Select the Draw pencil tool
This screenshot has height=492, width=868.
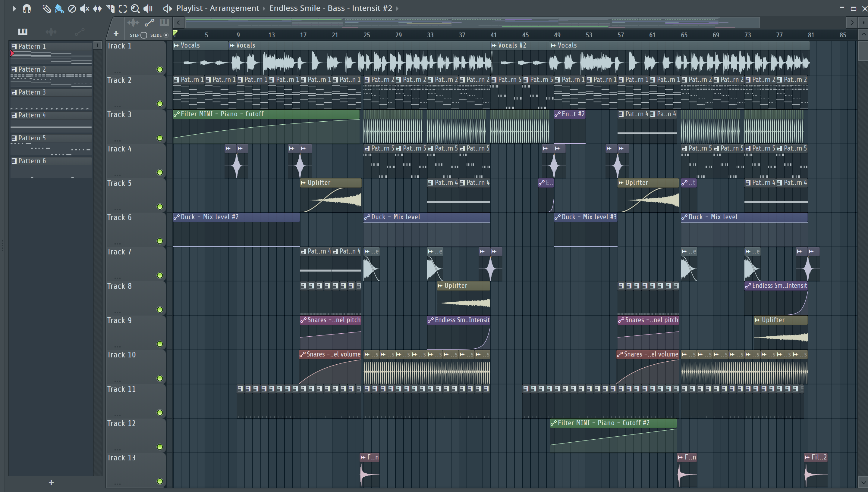(46, 8)
